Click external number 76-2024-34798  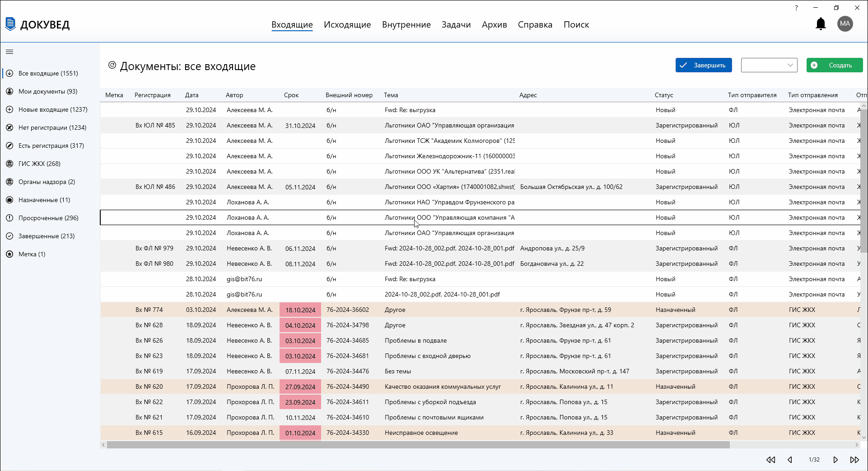[348, 325]
